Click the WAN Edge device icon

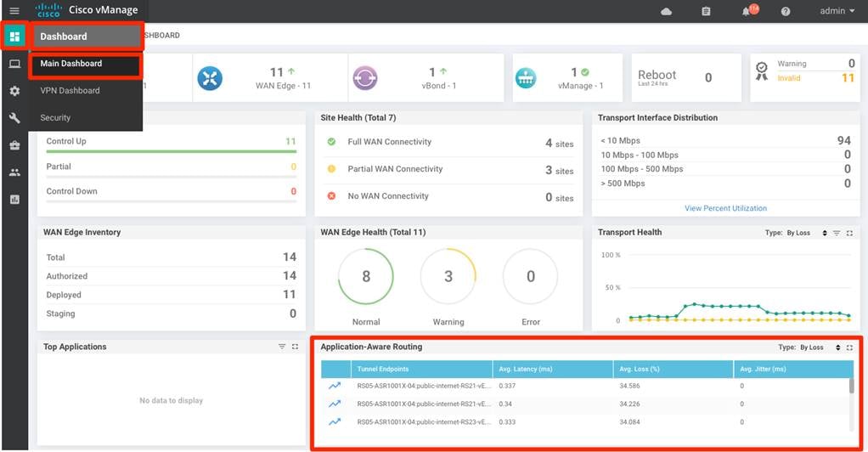point(210,78)
